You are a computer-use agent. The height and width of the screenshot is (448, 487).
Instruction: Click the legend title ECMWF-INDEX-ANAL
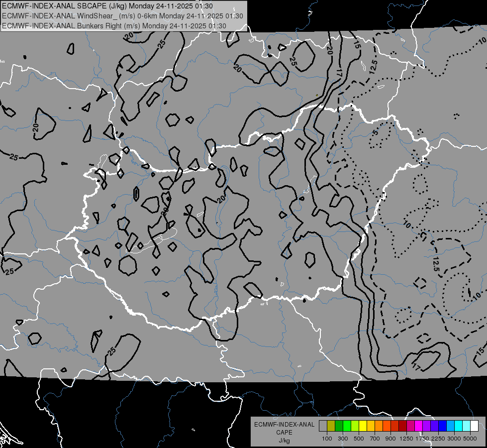coord(284,425)
